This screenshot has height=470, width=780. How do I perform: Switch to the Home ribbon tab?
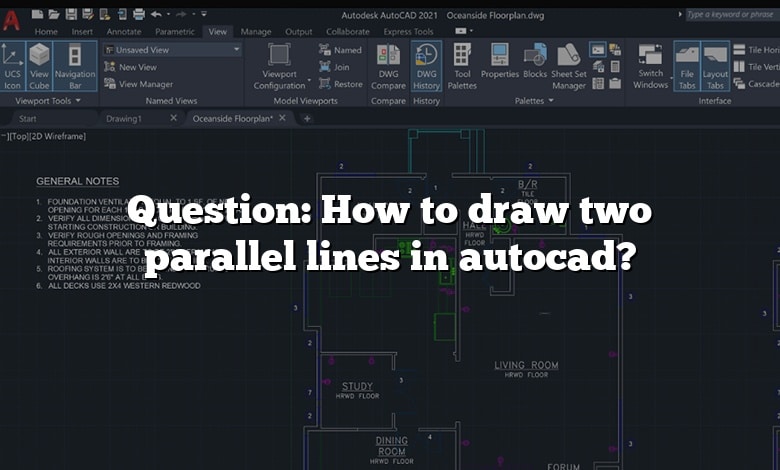point(46,32)
